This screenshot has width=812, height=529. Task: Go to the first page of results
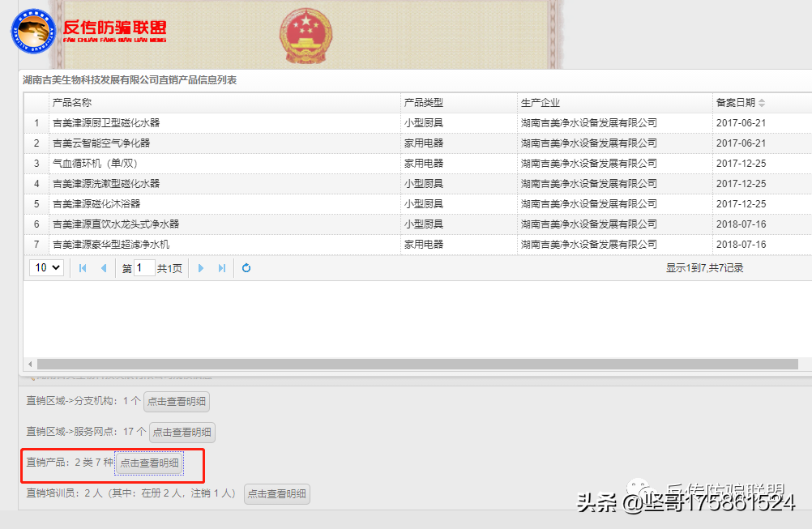83,268
